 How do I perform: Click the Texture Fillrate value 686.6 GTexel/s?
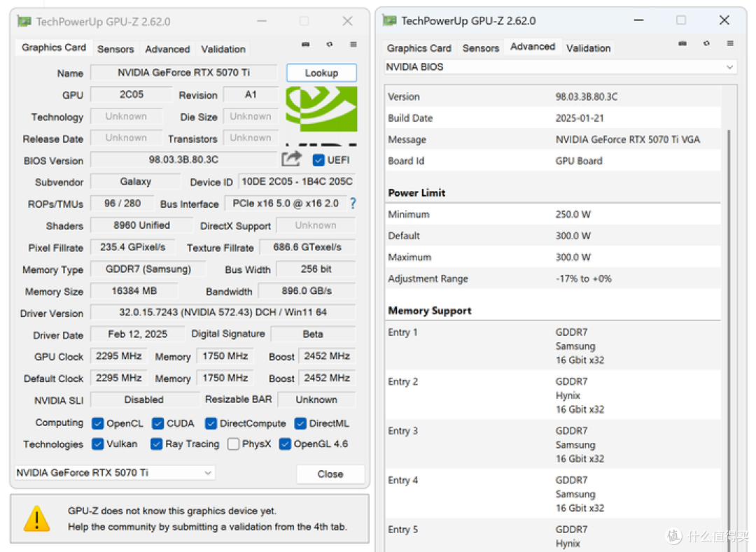307,247
